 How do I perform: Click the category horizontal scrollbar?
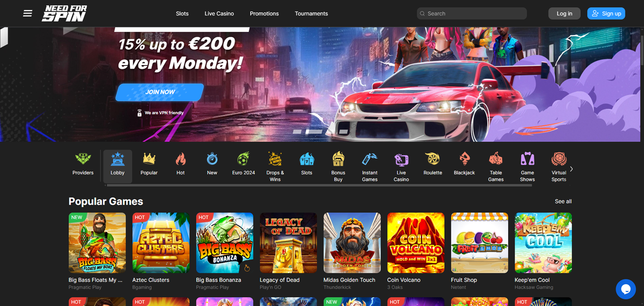click(x=319, y=186)
